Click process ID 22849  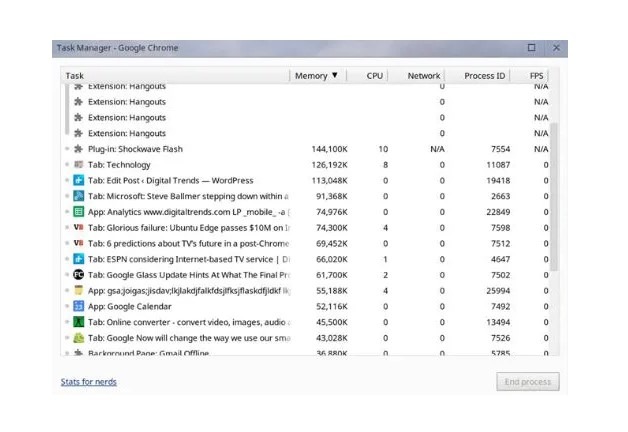coord(498,212)
